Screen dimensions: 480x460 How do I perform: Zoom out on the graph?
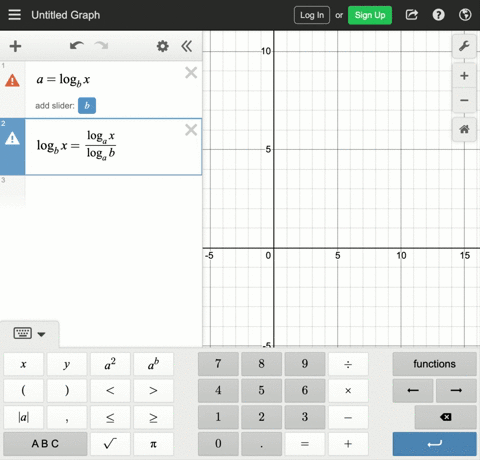tap(464, 100)
